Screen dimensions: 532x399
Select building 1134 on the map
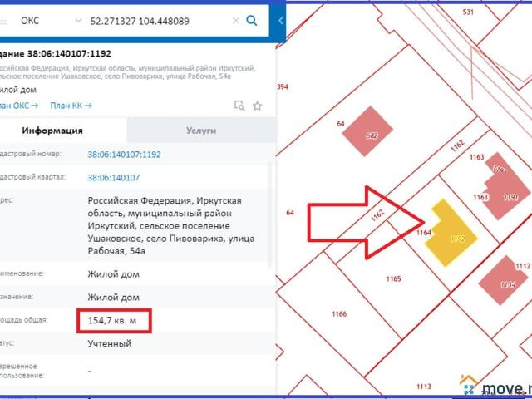tap(503, 280)
